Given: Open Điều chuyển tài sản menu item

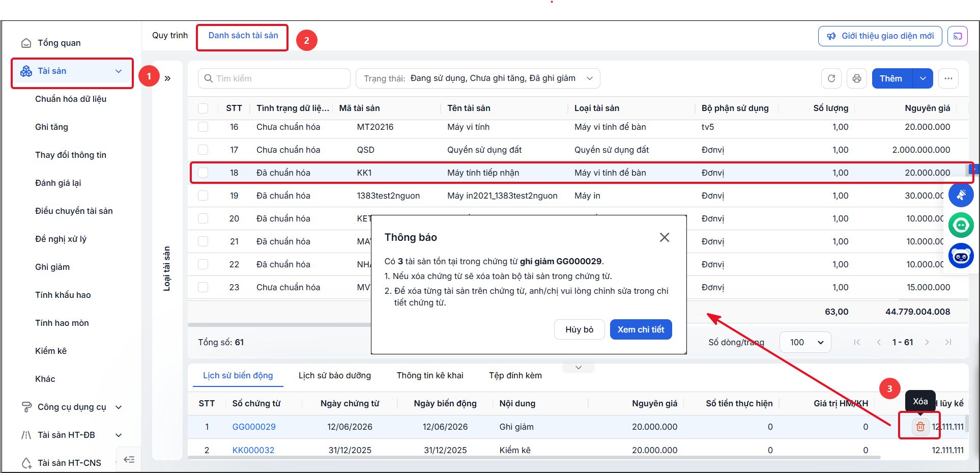Looking at the screenshot, I should (x=74, y=211).
